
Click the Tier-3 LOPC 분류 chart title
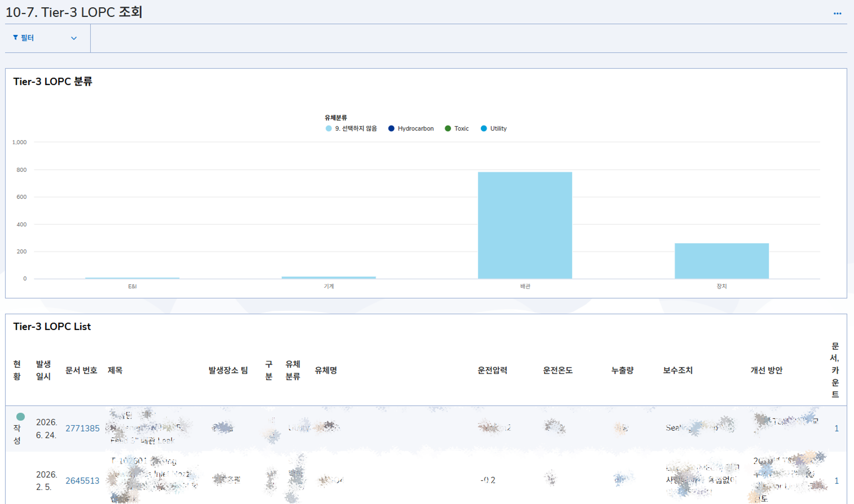53,81
